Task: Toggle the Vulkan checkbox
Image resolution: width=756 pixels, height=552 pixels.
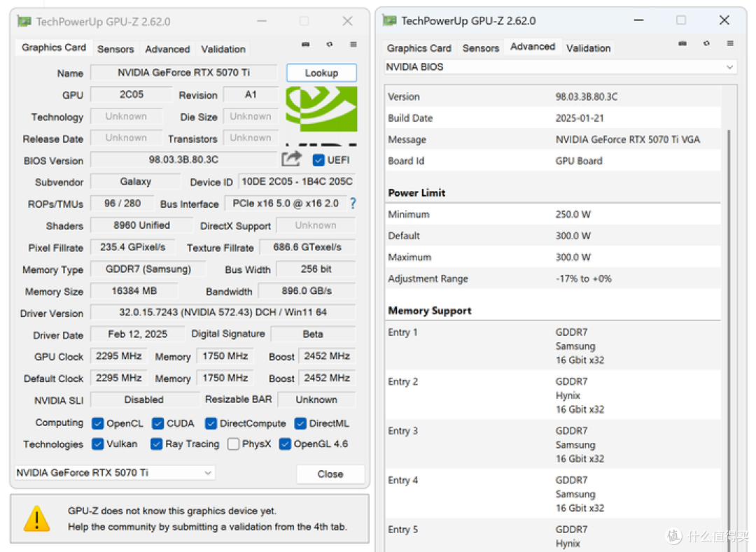Action: tap(98, 444)
